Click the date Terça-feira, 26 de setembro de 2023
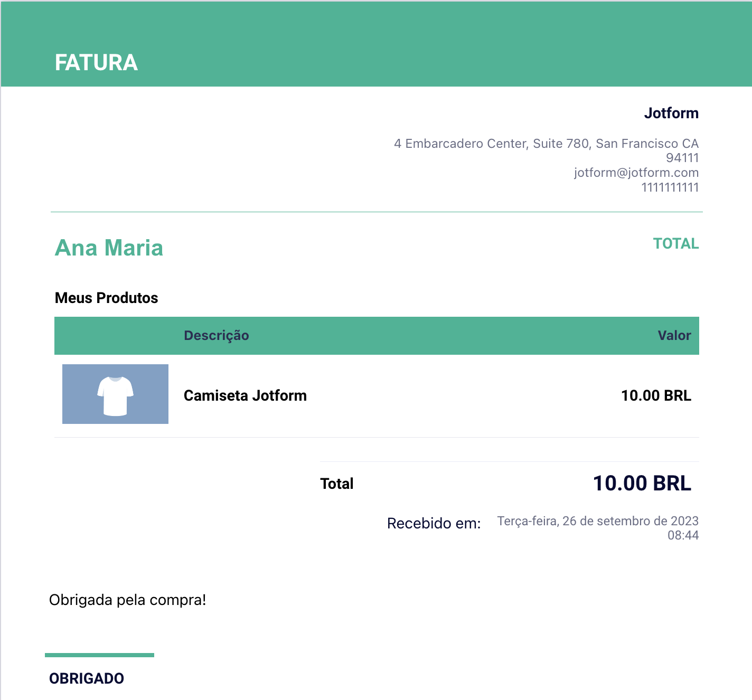 pos(597,521)
